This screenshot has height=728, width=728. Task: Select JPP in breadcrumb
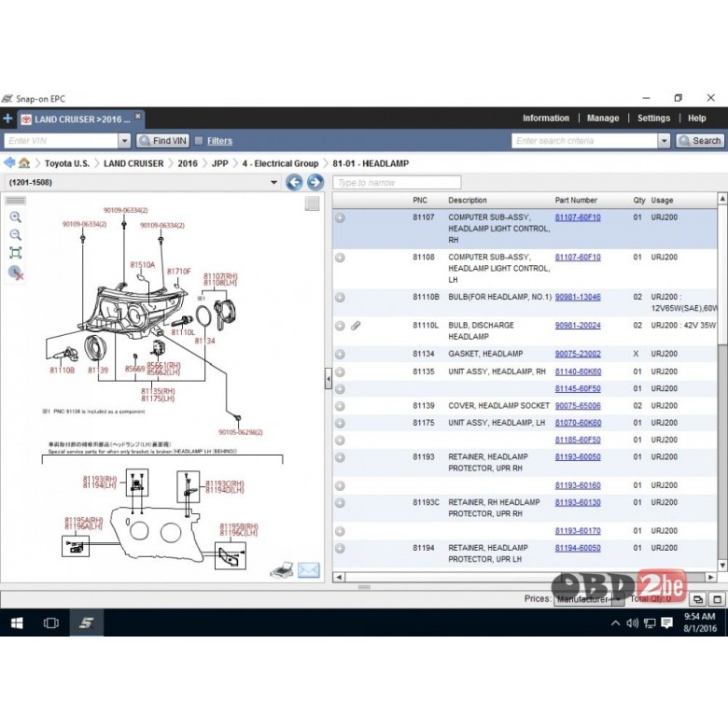220,163
